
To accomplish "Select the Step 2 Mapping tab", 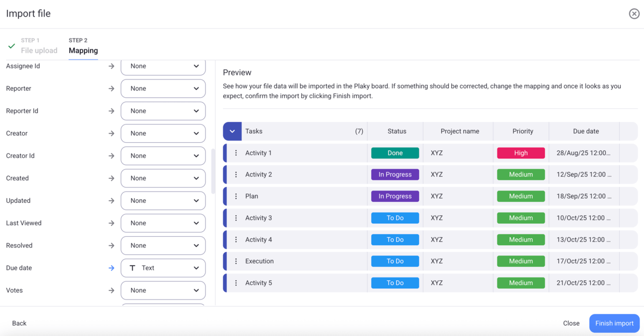I will 83,46.
